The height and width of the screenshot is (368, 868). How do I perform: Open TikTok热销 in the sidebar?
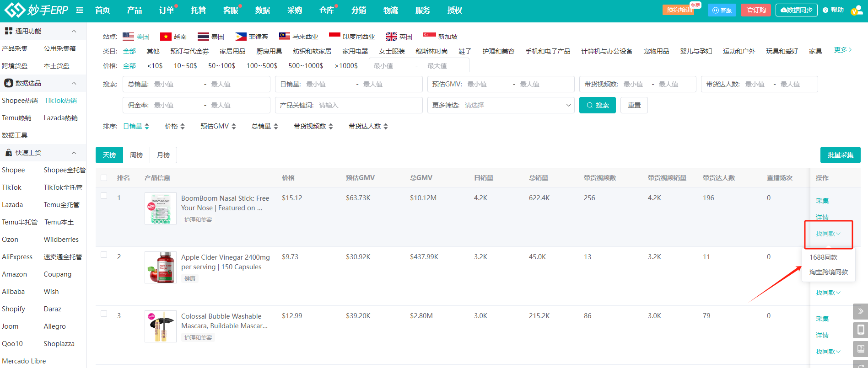(61, 101)
